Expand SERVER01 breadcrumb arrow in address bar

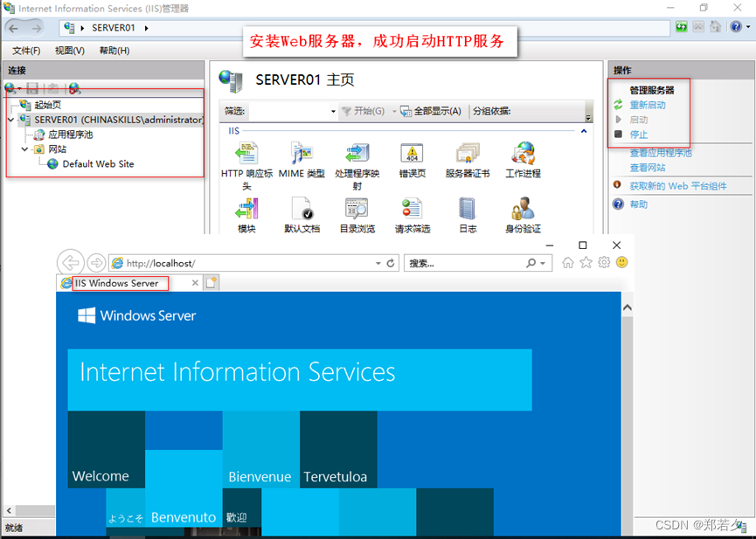[x=146, y=29]
